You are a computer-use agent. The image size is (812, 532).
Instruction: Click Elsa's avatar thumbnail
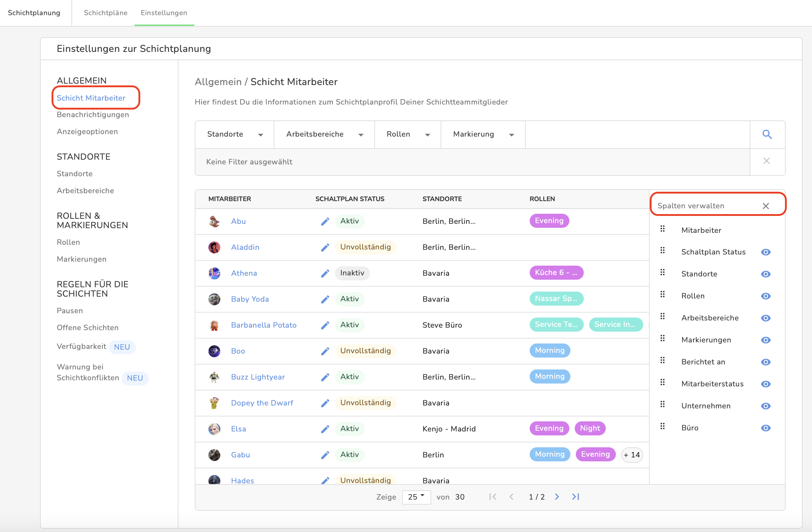coord(214,429)
